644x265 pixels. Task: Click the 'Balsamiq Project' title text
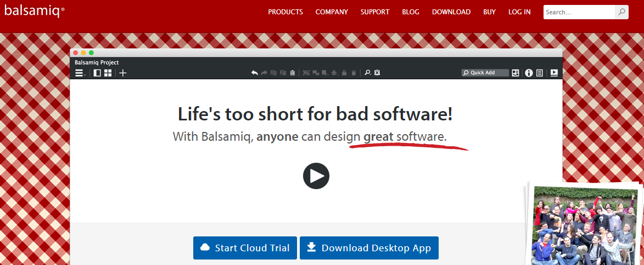pos(97,63)
